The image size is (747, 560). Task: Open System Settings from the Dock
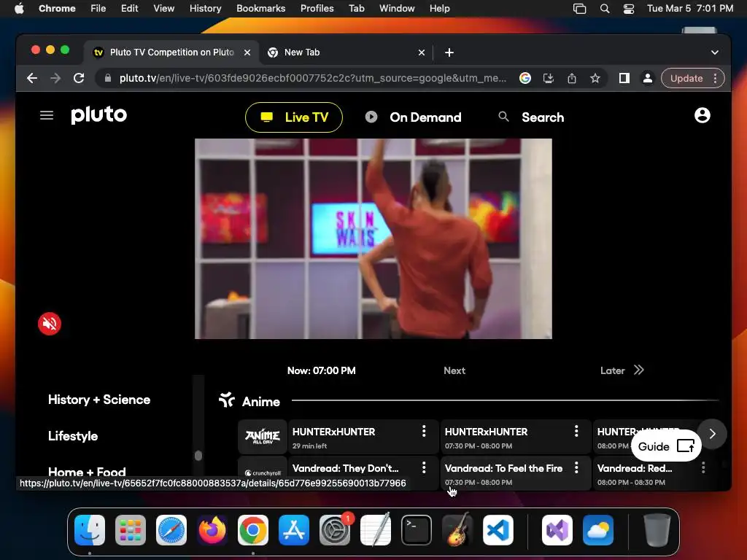pos(335,530)
